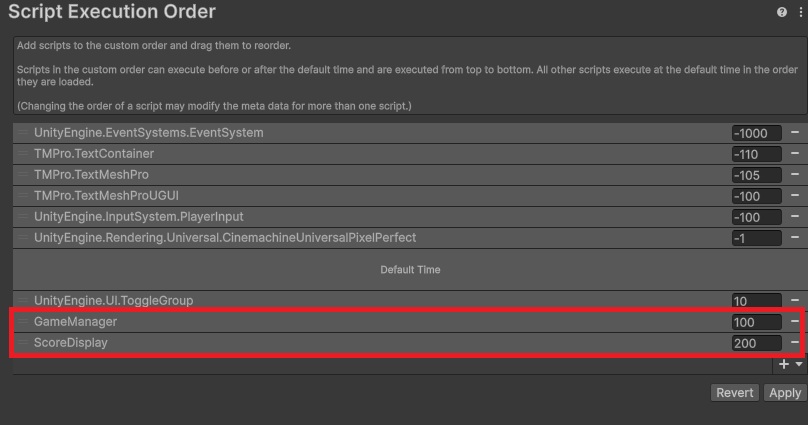Viewport: 808px width, 425px height.
Task: Click the plus icon to add a script
Action: [x=784, y=365]
